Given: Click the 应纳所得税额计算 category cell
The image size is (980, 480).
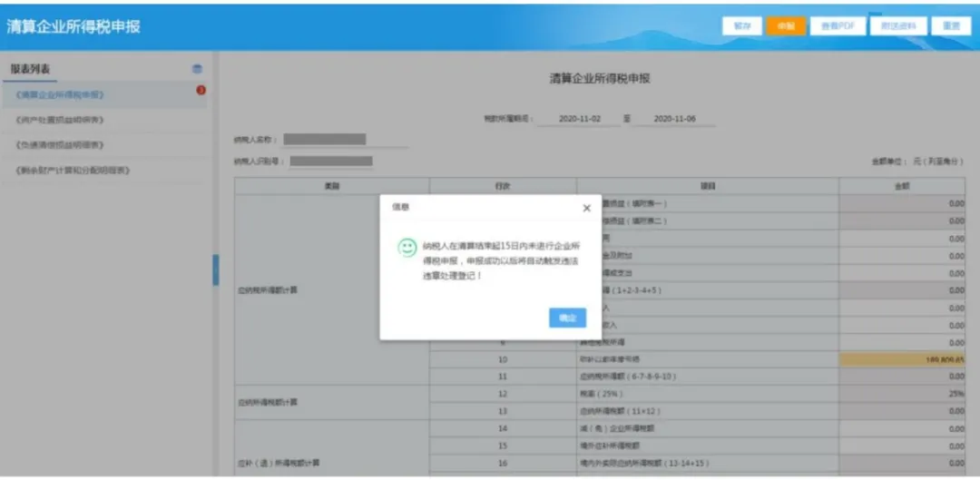Looking at the screenshot, I should click(x=332, y=403).
